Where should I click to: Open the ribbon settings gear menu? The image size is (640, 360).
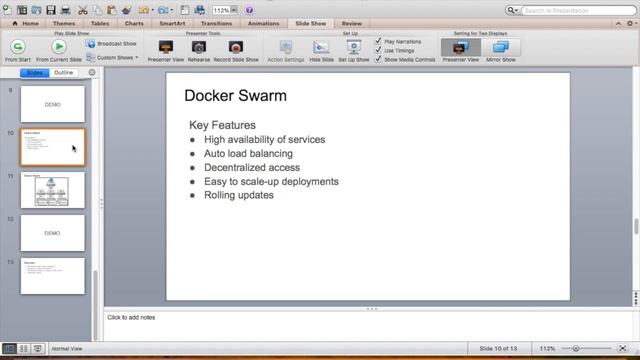[631, 24]
